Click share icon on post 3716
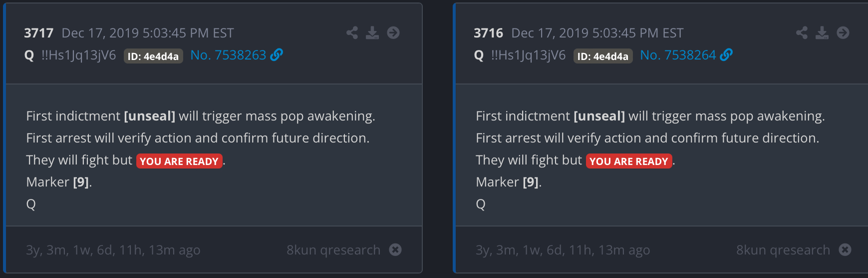Image resolution: width=868 pixels, height=278 pixels. click(802, 33)
